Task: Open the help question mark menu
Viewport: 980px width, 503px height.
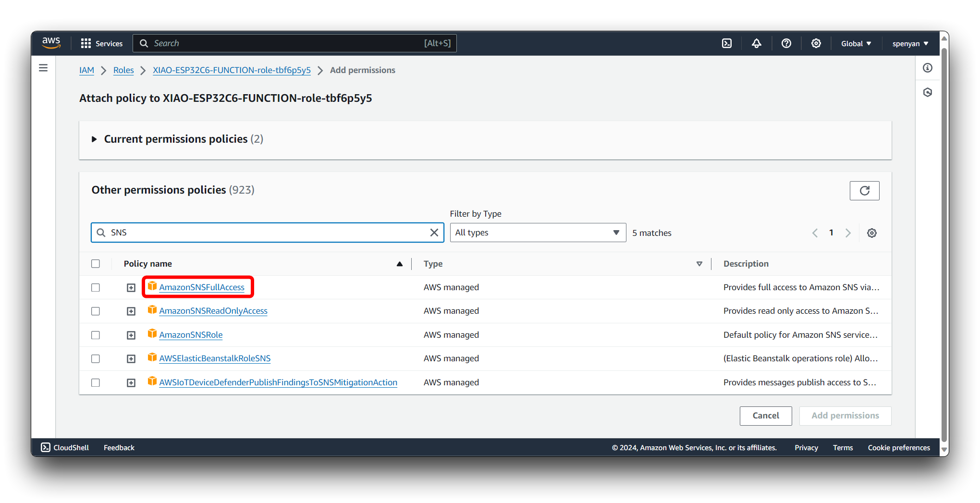Action: click(786, 43)
